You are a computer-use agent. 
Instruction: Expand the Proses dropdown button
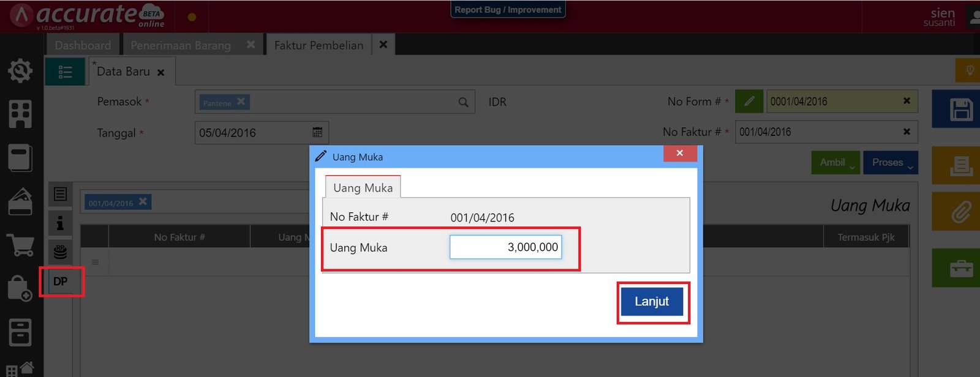tap(890, 163)
